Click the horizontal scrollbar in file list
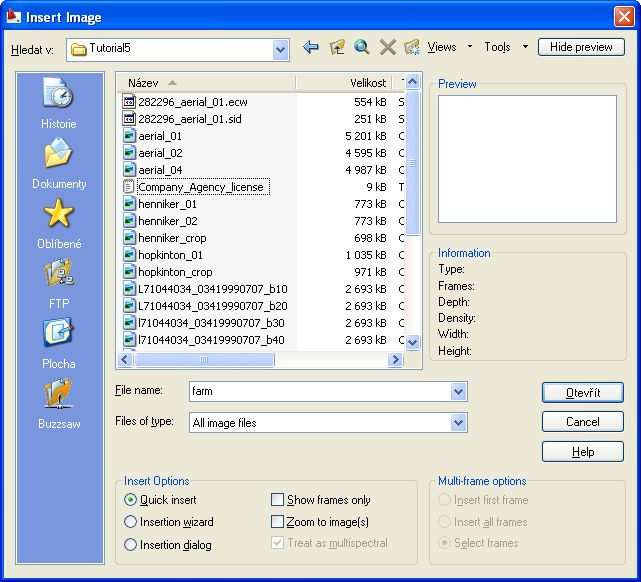641x582 pixels. point(260,360)
